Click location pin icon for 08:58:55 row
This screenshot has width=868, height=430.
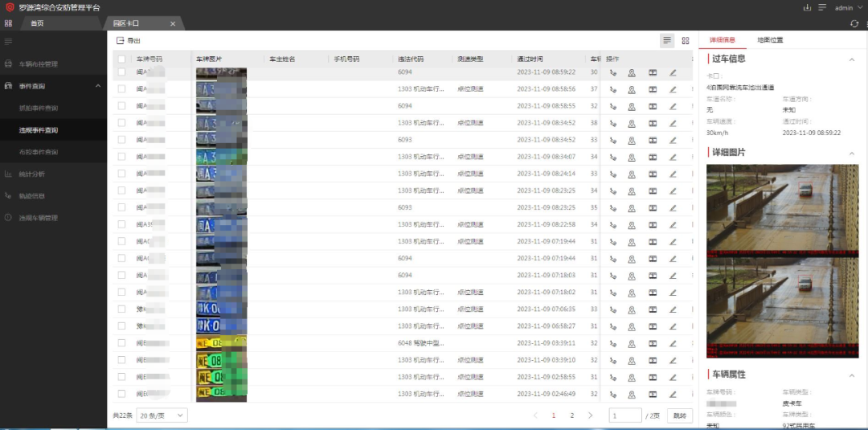coord(632,106)
